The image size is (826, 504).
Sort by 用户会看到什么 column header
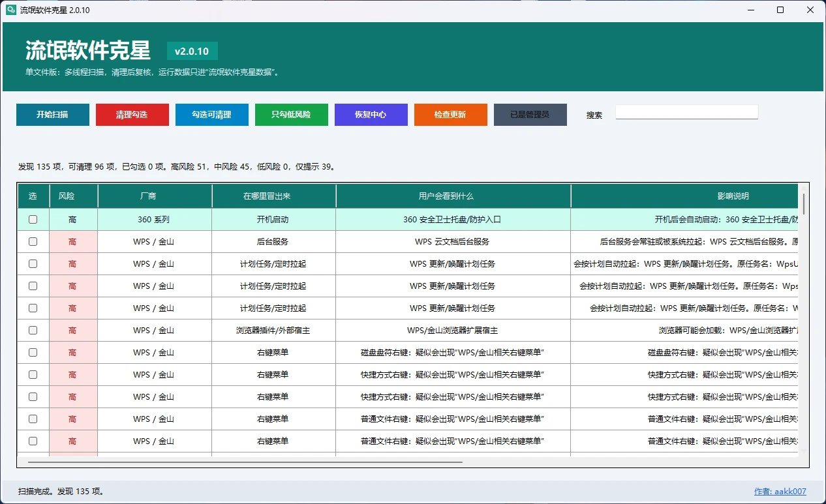[x=453, y=196]
